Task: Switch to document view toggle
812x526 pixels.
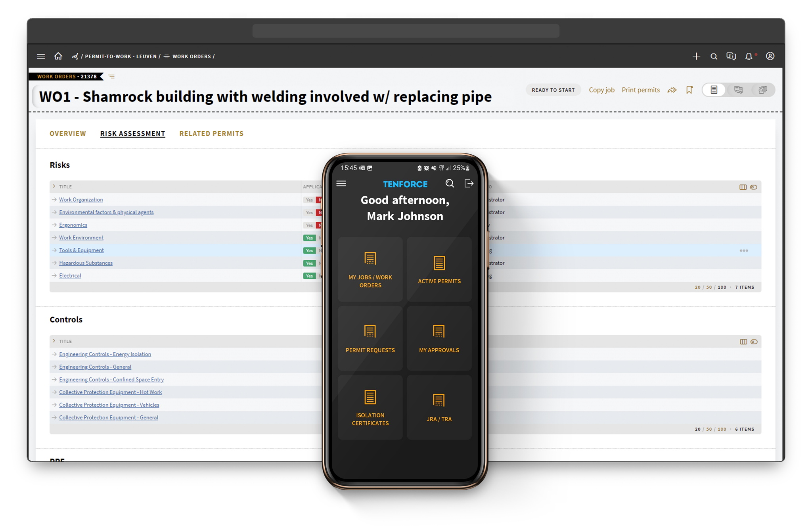Action: pos(714,90)
